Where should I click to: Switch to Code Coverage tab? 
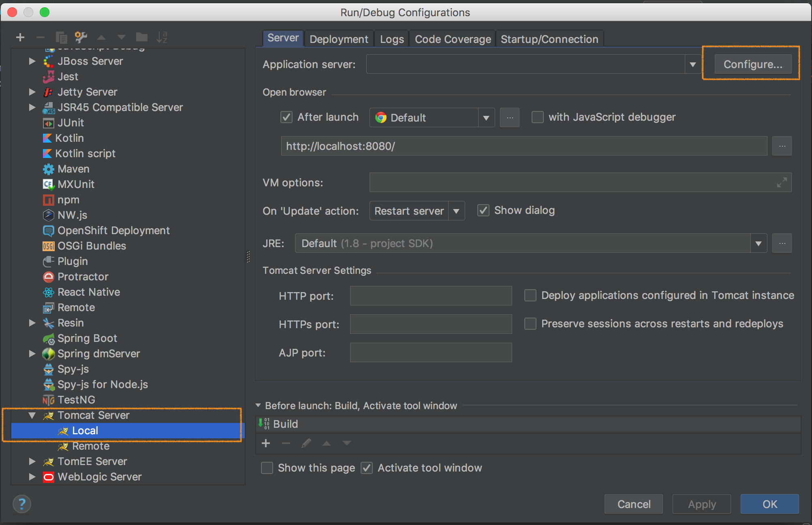pyautogui.click(x=453, y=39)
